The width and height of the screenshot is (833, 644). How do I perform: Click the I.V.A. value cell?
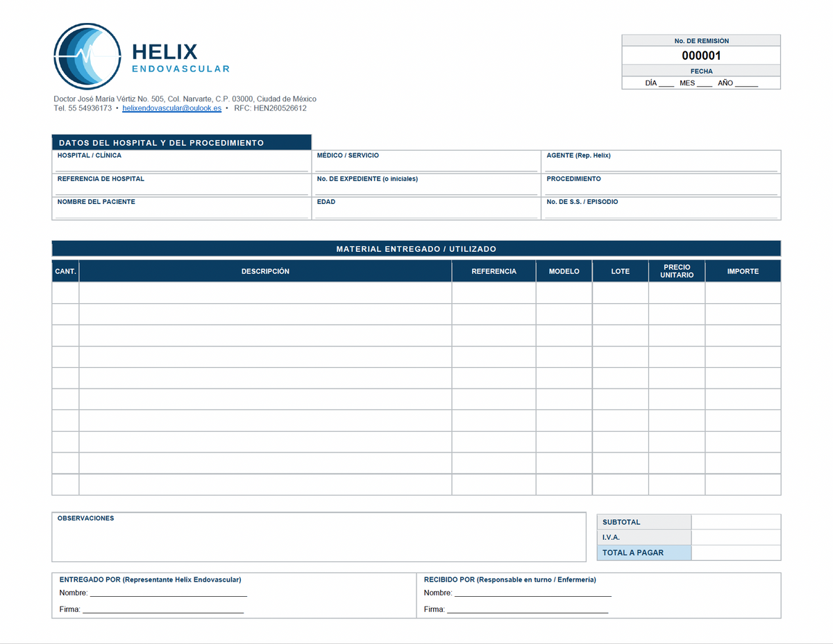tap(737, 537)
